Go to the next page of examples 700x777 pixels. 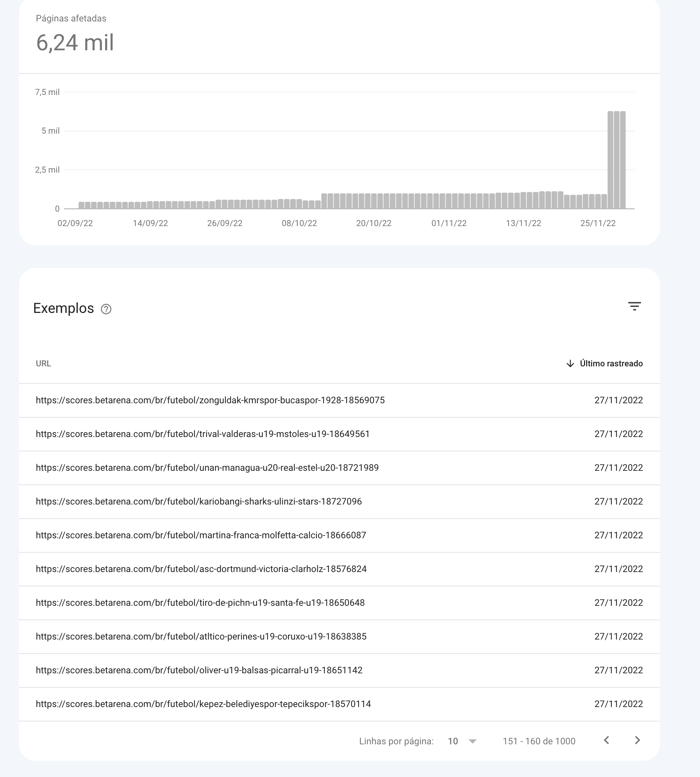tap(637, 741)
